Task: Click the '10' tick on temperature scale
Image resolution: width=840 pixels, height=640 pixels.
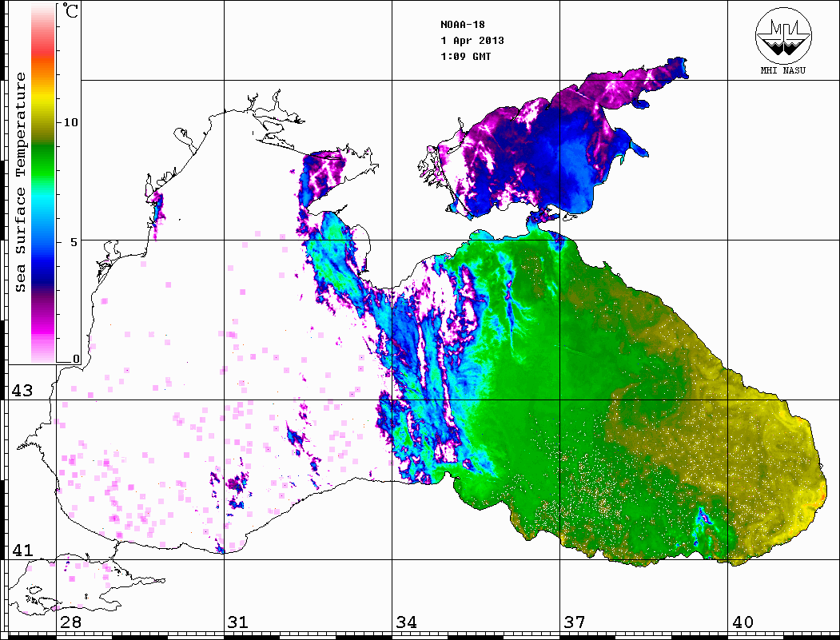Action: coord(70,122)
